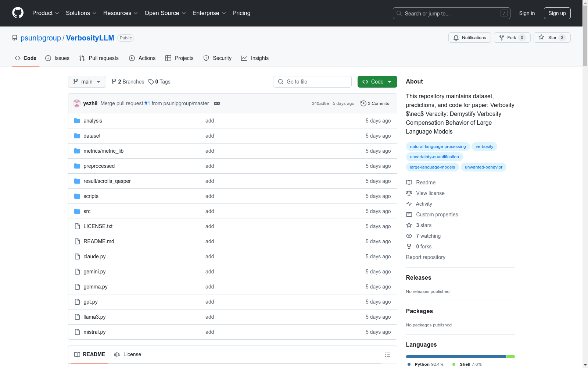Image resolution: width=588 pixels, height=368 pixels.
Task: Click the uncertainty-quantification topic tag
Action: tap(434, 157)
